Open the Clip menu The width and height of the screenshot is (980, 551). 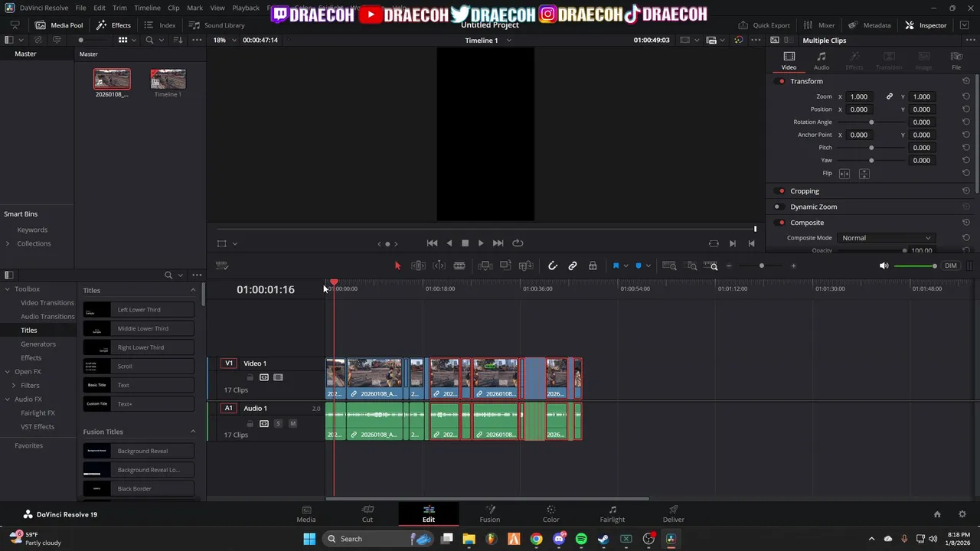pos(174,8)
